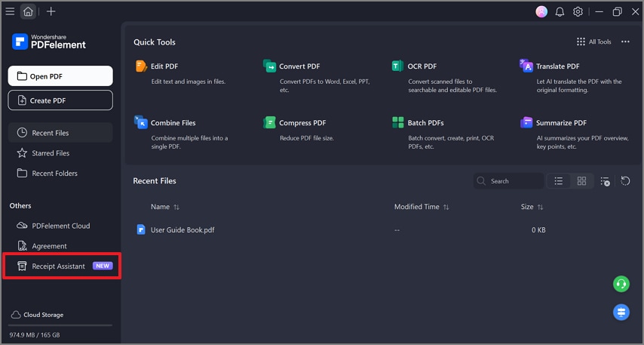Open the Compress PDF tool
Screen dimensions: 644x345
[x=302, y=123]
